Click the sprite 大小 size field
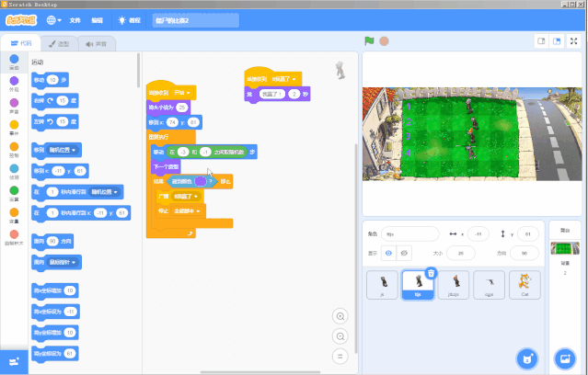 click(461, 254)
